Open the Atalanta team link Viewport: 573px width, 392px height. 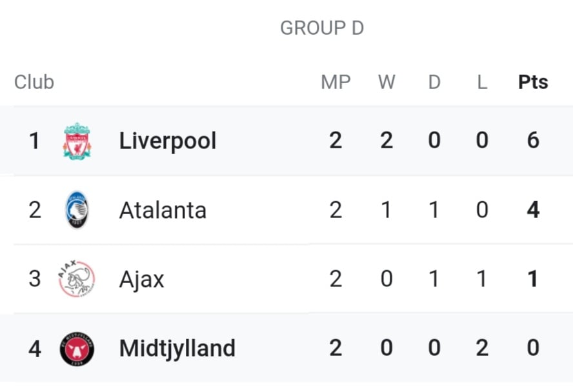pyautogui.click(x=163, y=210)
